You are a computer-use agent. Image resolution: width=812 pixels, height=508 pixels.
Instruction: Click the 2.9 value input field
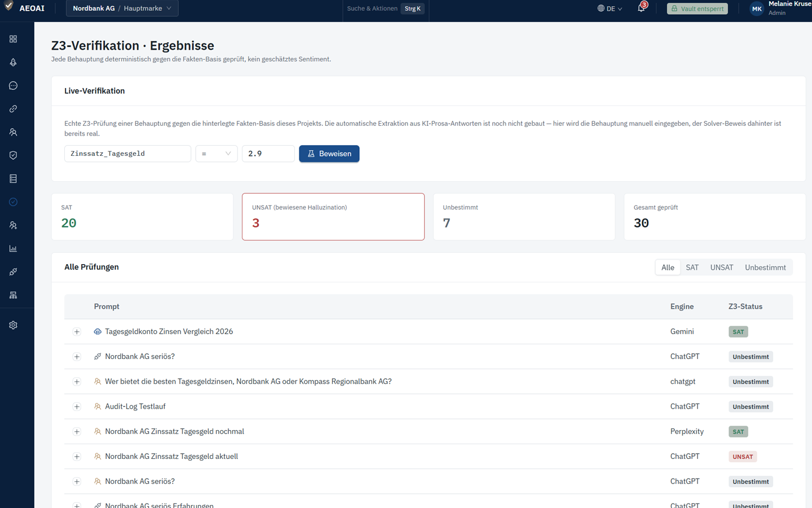pyautogui.click(x=268, y=154)
